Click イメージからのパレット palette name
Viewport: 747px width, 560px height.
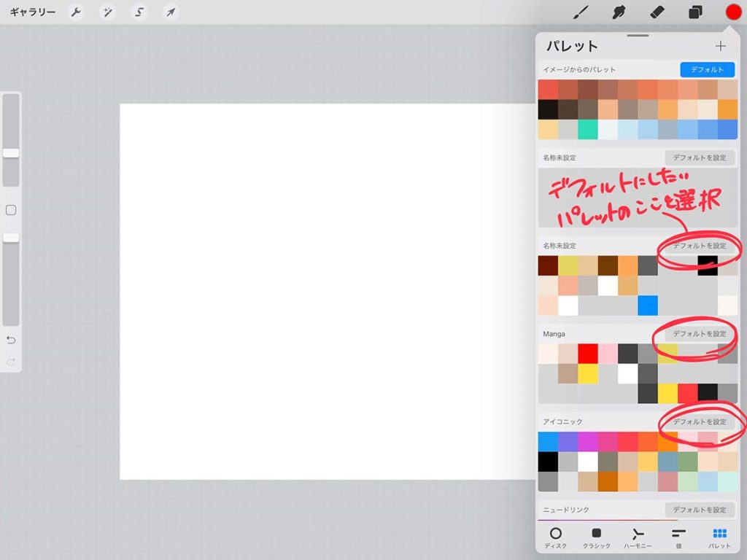click(x=578, y=69)
